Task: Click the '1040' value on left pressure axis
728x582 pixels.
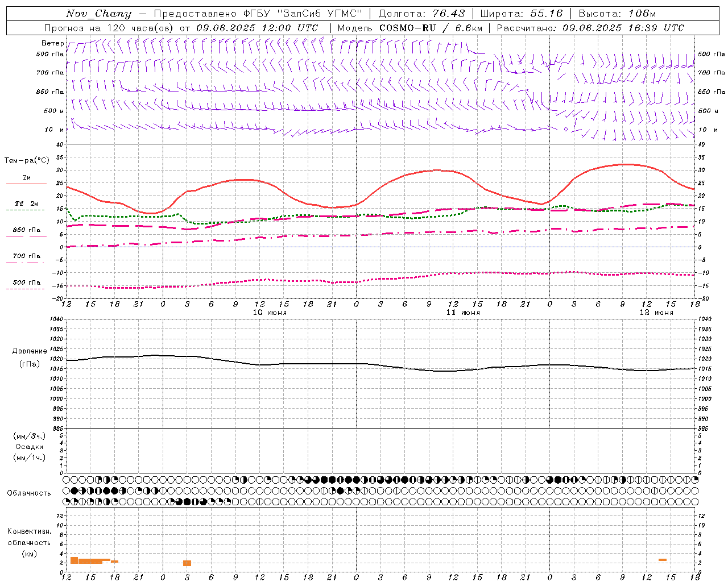Action: pos(57,319)
